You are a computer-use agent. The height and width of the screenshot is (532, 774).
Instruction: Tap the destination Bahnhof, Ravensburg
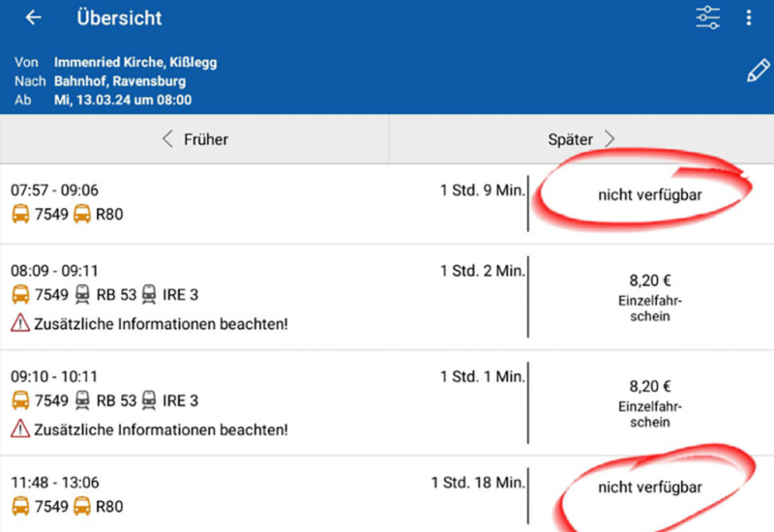pyautogui.click(x=119, y=81)
